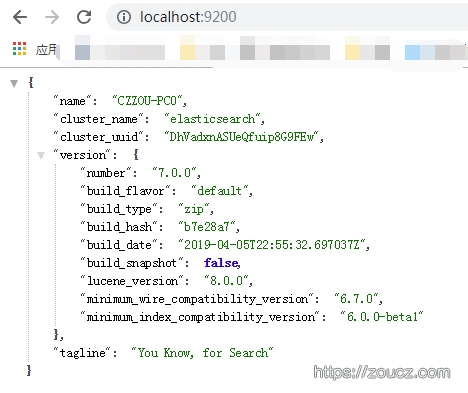468x393 pixels.
Task: Click the "minimum_wire_compatibility_version" key
Action: point(197,299)
